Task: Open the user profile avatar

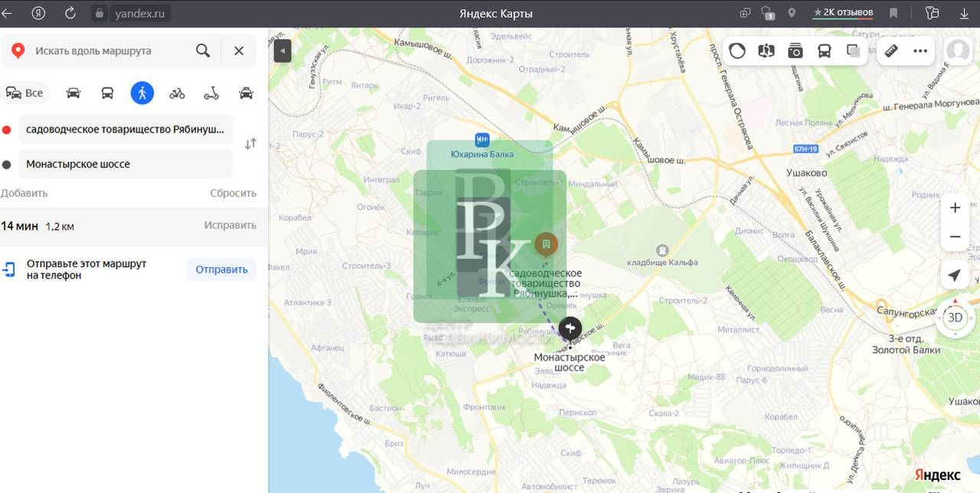Action: [958, 51]
